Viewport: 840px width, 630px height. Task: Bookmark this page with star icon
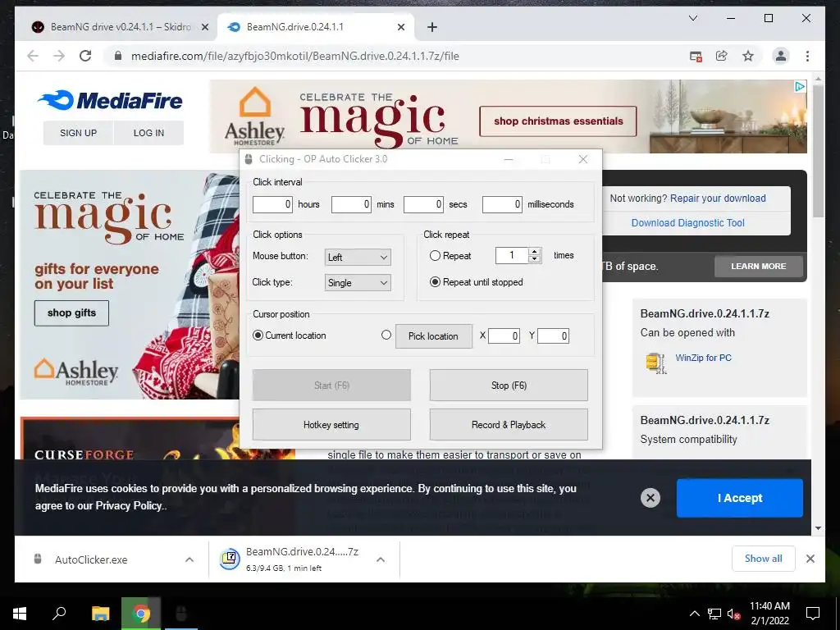click(x=748, y=56)
